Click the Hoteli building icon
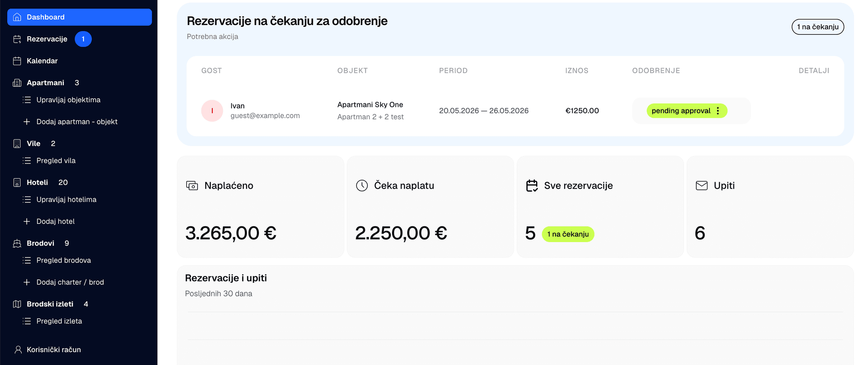This screenshot has height=365, width=868. pyautogui.click(x=17, y=182)
